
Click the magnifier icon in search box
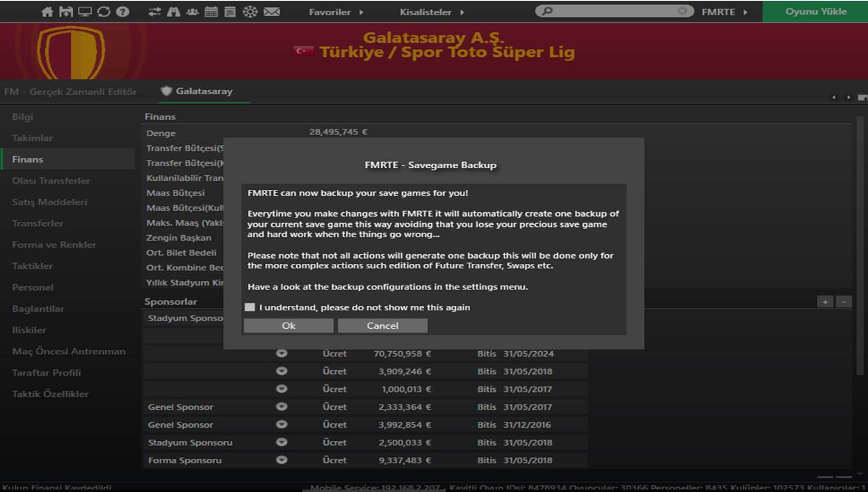(x=547, y=11)
